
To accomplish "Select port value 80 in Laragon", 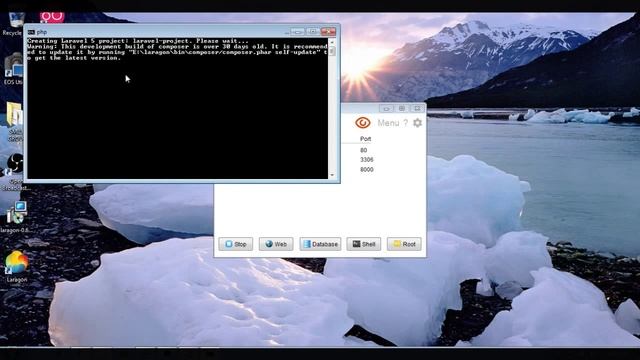I will 363,150.
